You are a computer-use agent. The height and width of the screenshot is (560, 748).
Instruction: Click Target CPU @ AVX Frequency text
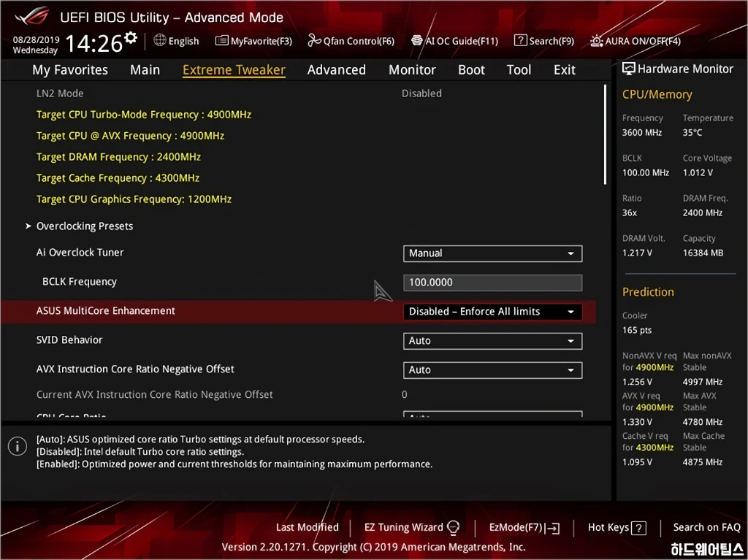[x=130, y=136]
